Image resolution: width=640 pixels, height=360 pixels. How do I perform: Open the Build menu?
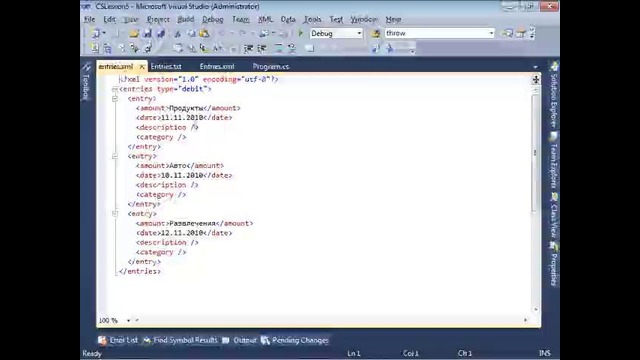point(186,19)
